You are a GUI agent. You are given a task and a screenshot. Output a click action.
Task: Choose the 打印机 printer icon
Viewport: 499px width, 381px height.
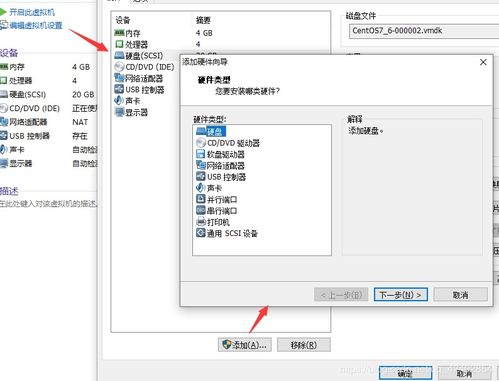coord(201,222)
